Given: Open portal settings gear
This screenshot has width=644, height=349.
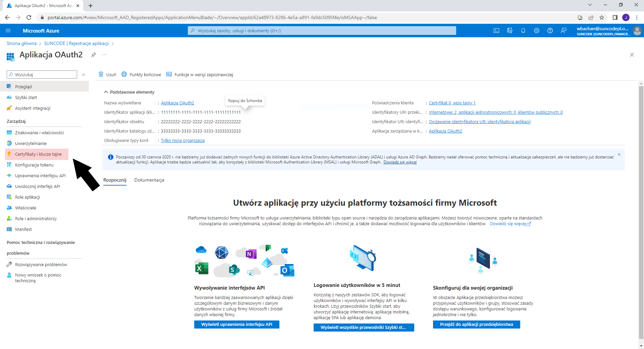Looking at the screenshot, I should [537, 31].
